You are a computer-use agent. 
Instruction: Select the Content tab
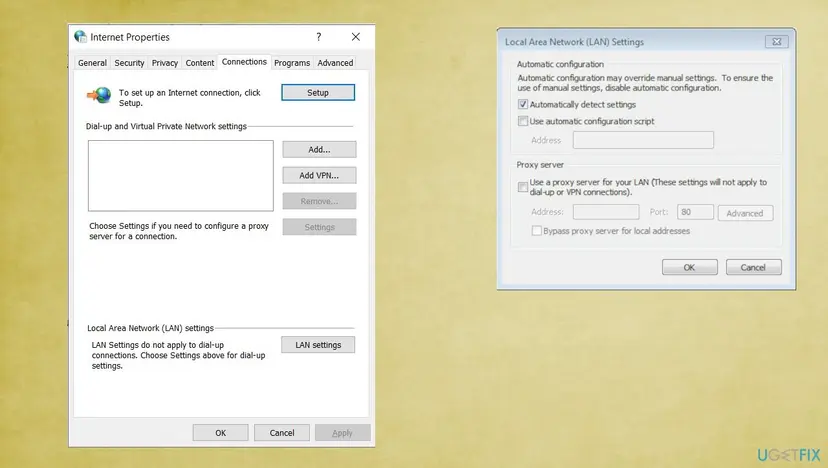pos(200,63)
